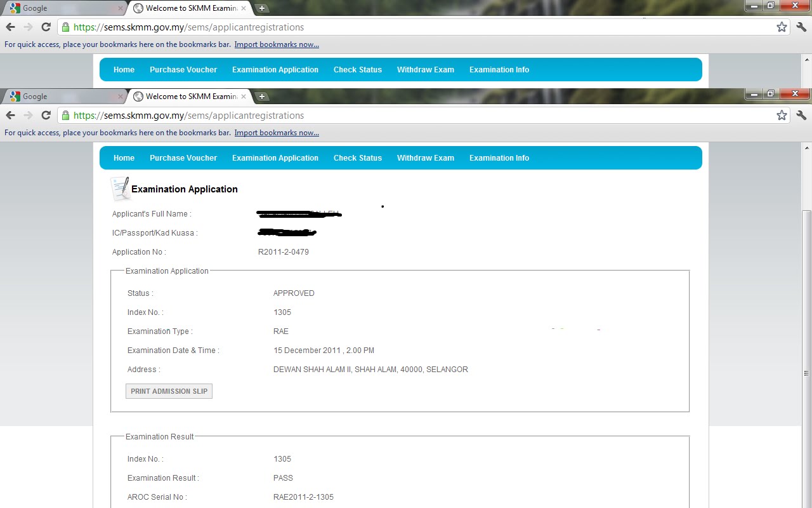Screen dimensions: 812x508
Task: Click the RAE examination type value
Action: (x=281, y=331)
